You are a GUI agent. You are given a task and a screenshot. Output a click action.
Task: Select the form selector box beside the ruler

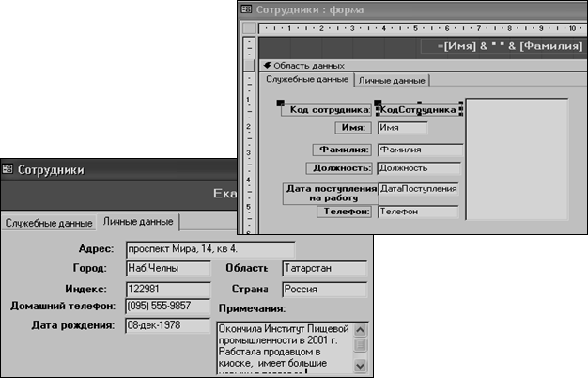tap(249, 28)
